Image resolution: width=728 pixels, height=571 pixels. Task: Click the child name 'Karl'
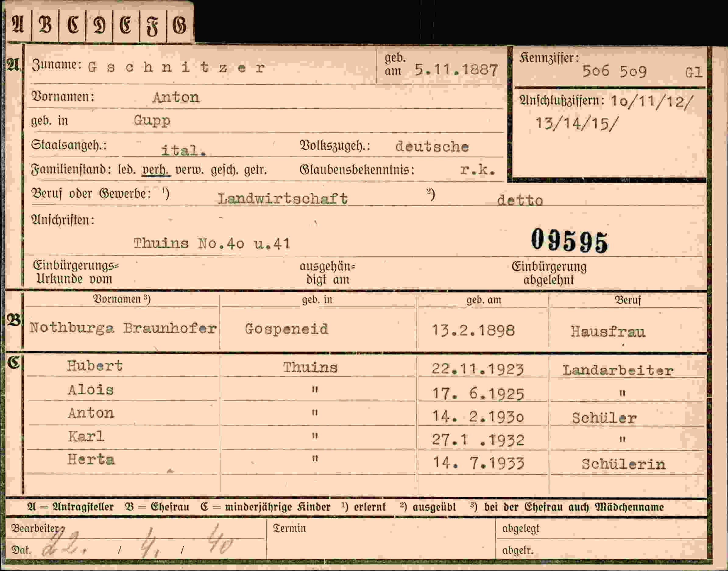pos(86,436)
